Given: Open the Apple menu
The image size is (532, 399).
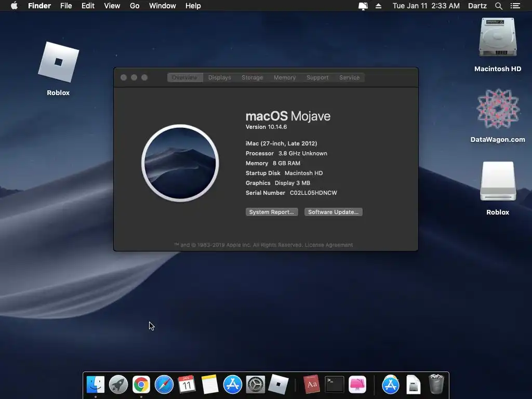Looking at the screenshot, I should click(14, 6).
